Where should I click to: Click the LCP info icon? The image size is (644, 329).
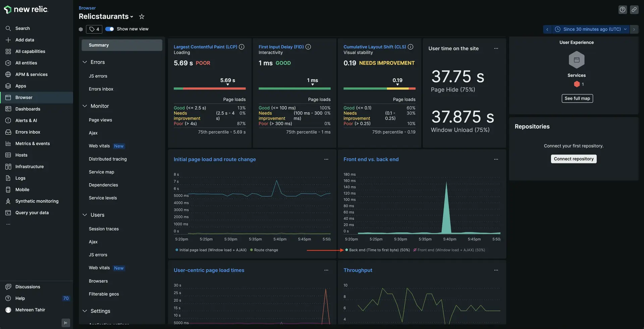tap(241, 47)
